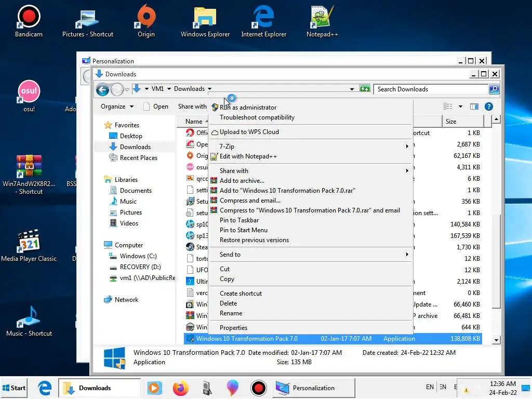532x399 pixels.
Task: Choose Upload to WPS Cloud
Action: [x=311, y=132]
